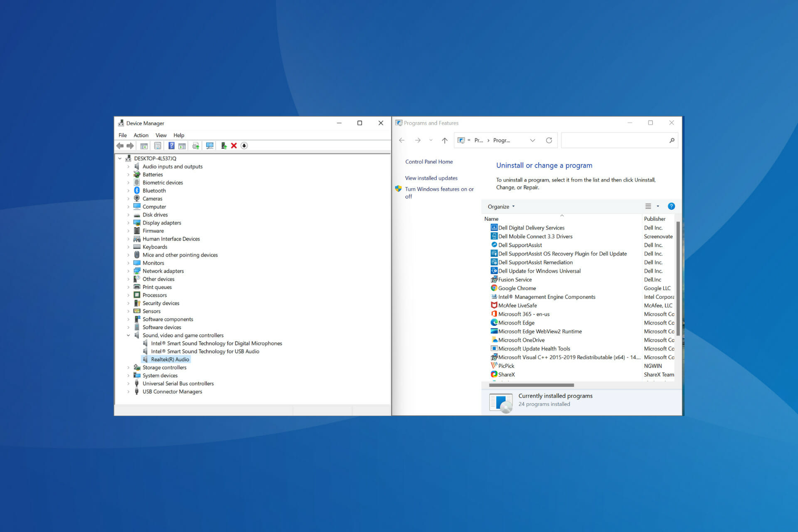This screenshot has height=532, width=798.
Task: Expand the Network adapters node
Action: pos(128,271)
